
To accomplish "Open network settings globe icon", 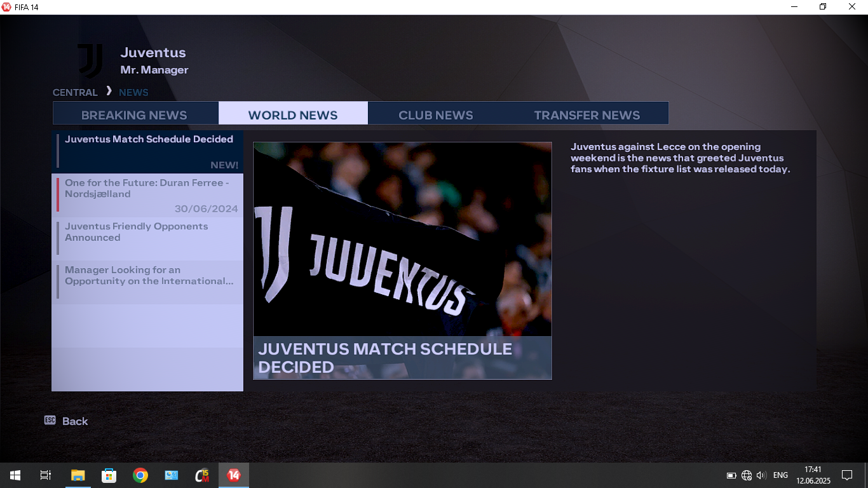I will [x=747, y=475].
